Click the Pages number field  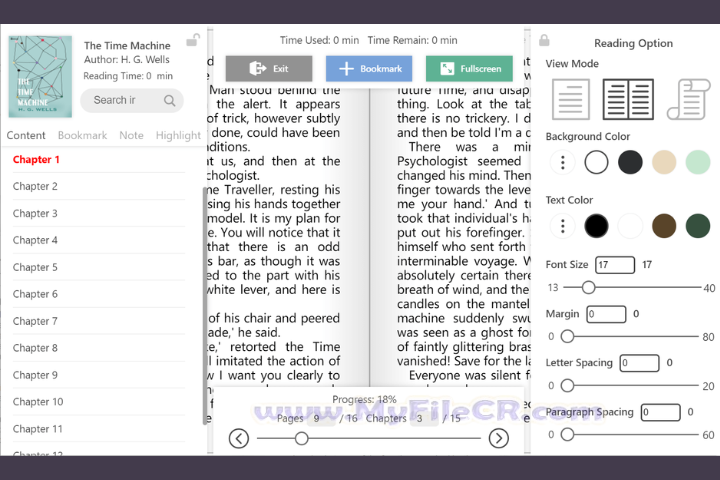(x=321, y=418)
